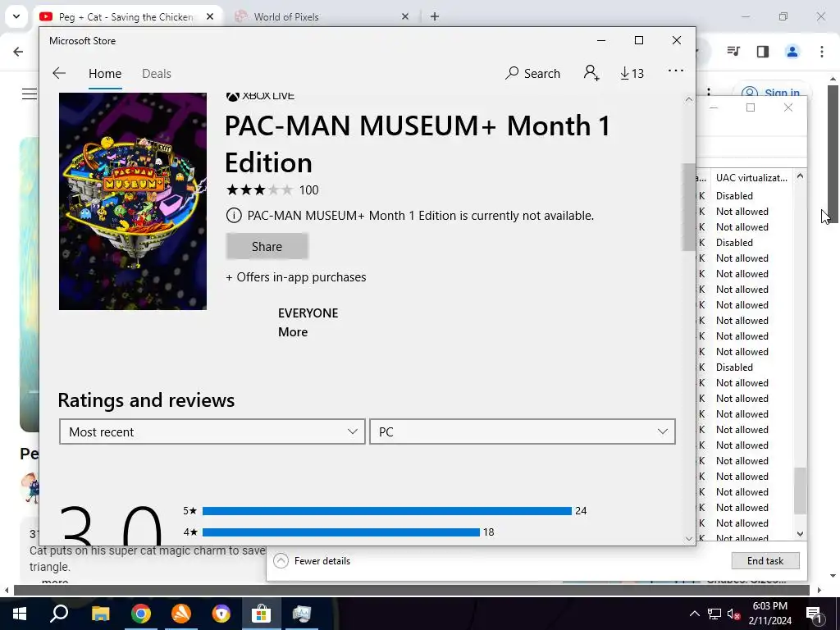Click the first Disabled entry in Task Manager
The image size is (840, 630).
click(734, 196)
